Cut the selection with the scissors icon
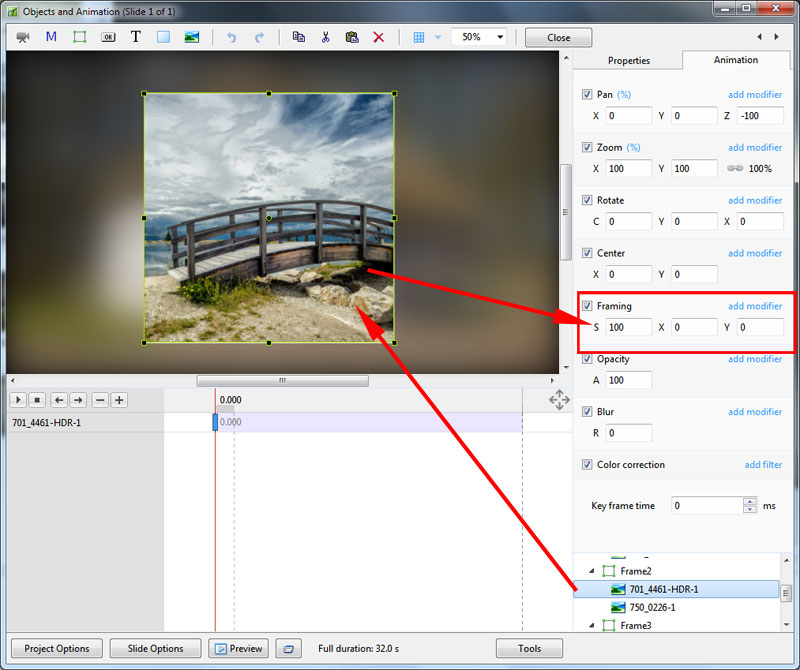Screen dimensions: 800x670 [325, 37]
